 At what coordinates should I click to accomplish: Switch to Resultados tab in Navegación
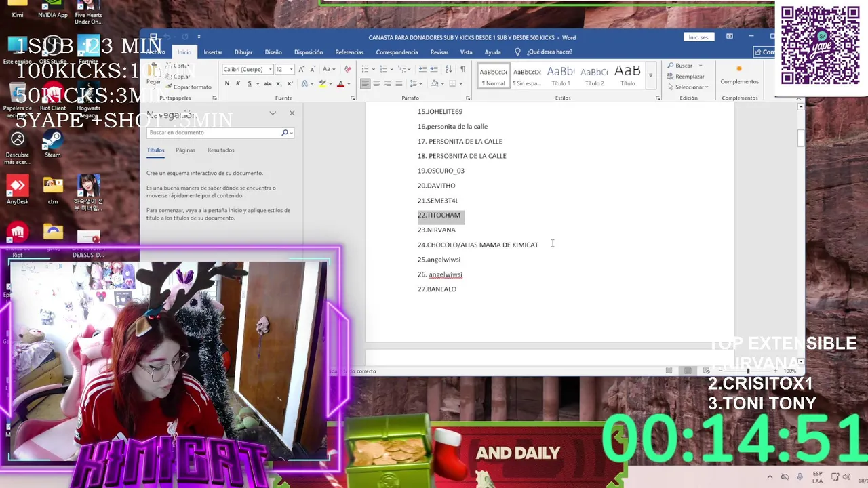(220, 150)
